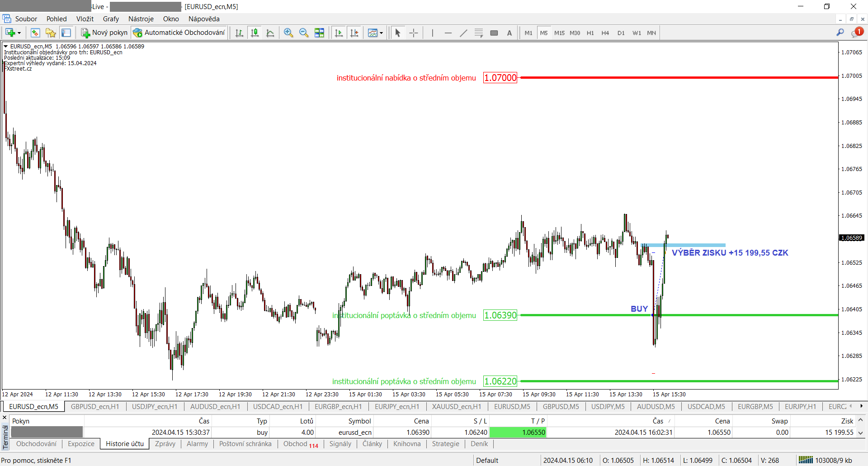
Task: Open the Deník terminal tab
Action: click(479, 444)
